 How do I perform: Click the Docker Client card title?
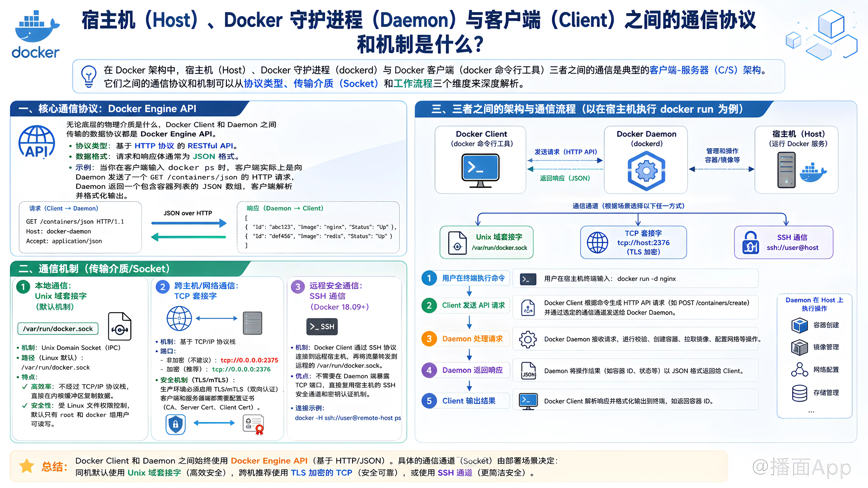(x=481, y=134)
